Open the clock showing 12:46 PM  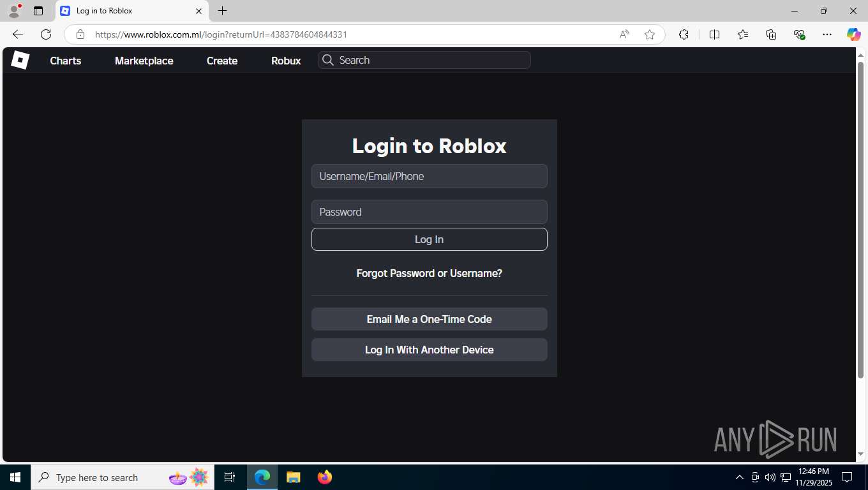pos(813,477)
